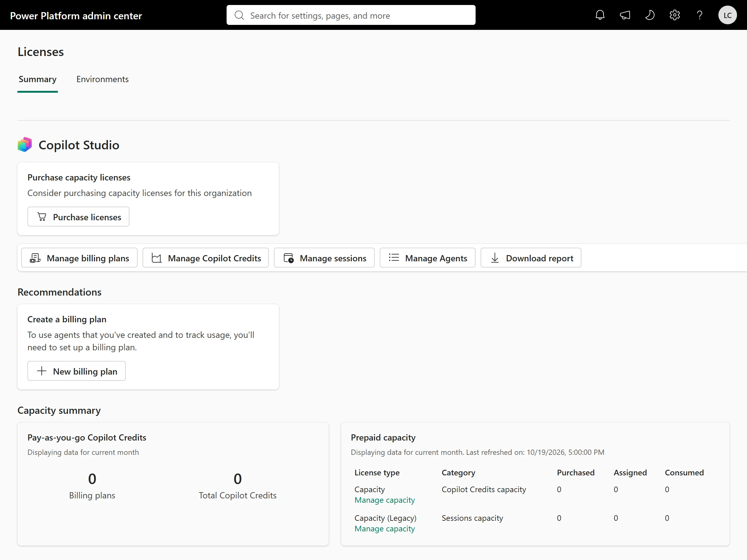Click the Assigned column header
Viewport: 747px width, 560px height.
point(630,473)
